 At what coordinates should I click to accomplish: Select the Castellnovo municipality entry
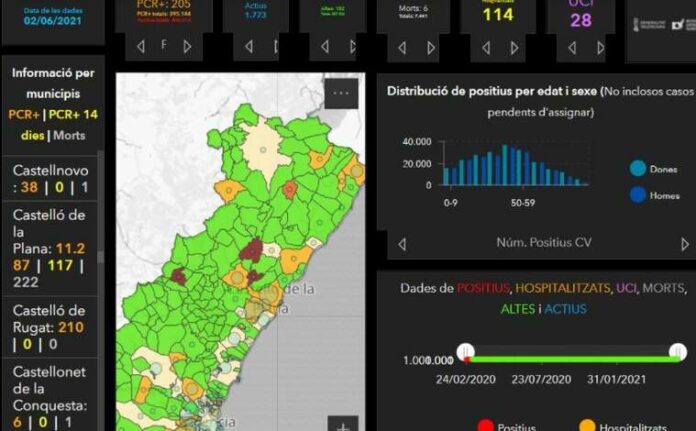coord(50,178)
